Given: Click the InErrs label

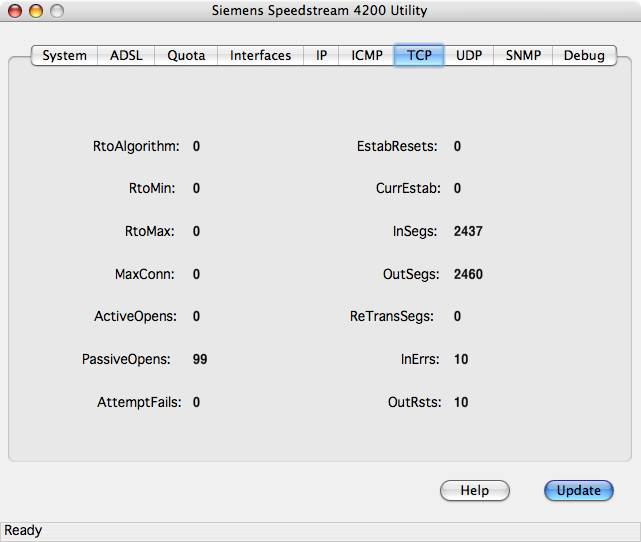Looking at the screenshot, I should coord(420,359).
